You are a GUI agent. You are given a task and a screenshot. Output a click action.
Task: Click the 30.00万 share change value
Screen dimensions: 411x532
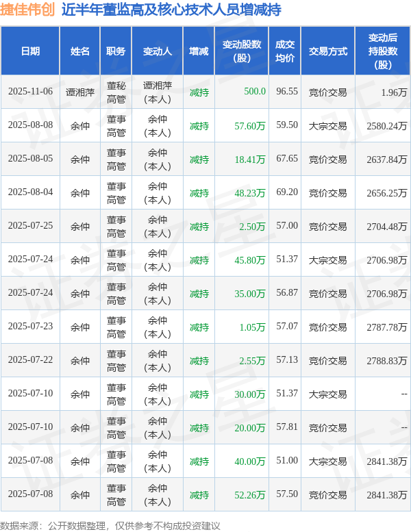click(250, 394)
